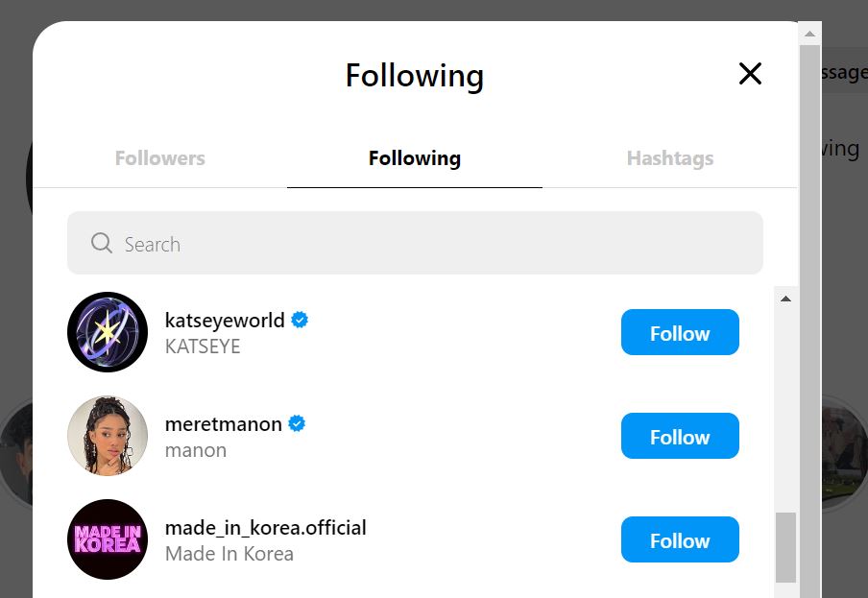The height and width of the screenshot is (598, 868).
Task: Open meretmanon's profile picture
Action: (x=107, y=435)
